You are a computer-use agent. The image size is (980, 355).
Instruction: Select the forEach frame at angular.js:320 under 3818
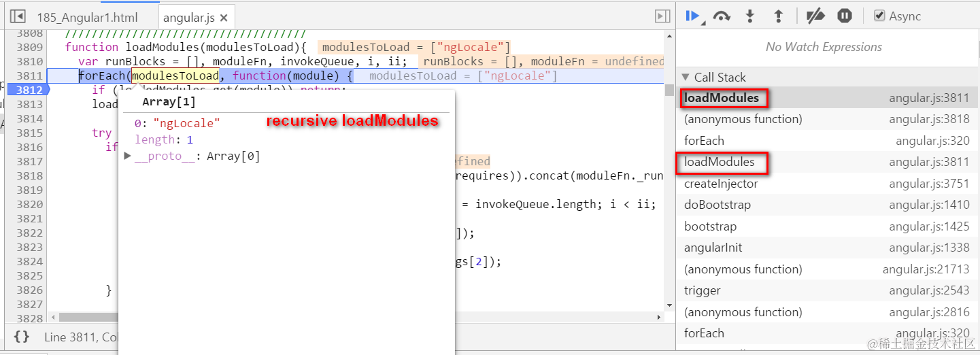point(827,141)
